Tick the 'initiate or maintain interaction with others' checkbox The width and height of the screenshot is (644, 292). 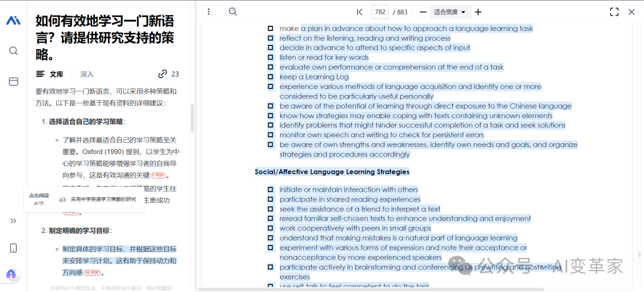[270, 190]
